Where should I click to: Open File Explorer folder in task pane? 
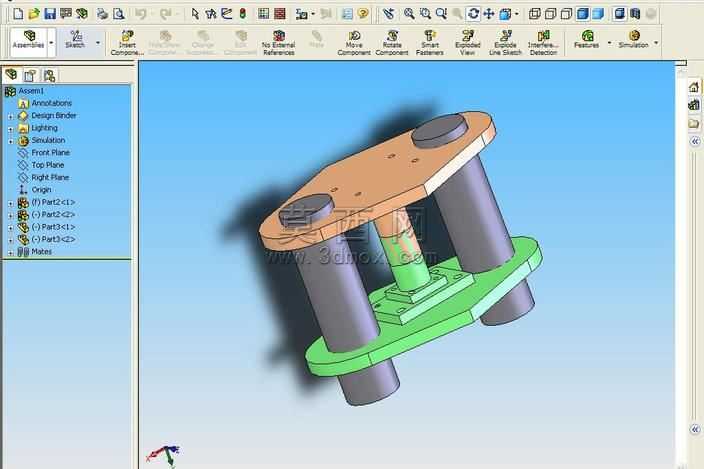pos(694,123)
